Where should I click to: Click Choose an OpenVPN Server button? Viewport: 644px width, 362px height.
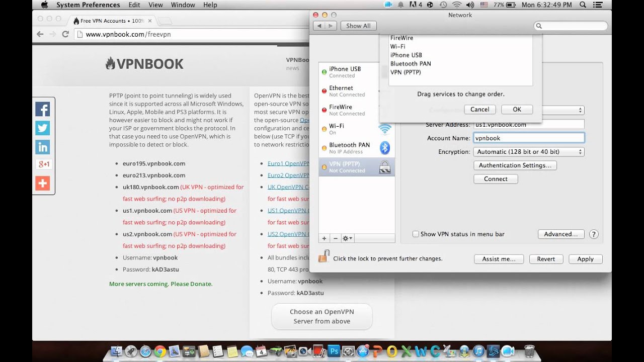click(322, 316)
